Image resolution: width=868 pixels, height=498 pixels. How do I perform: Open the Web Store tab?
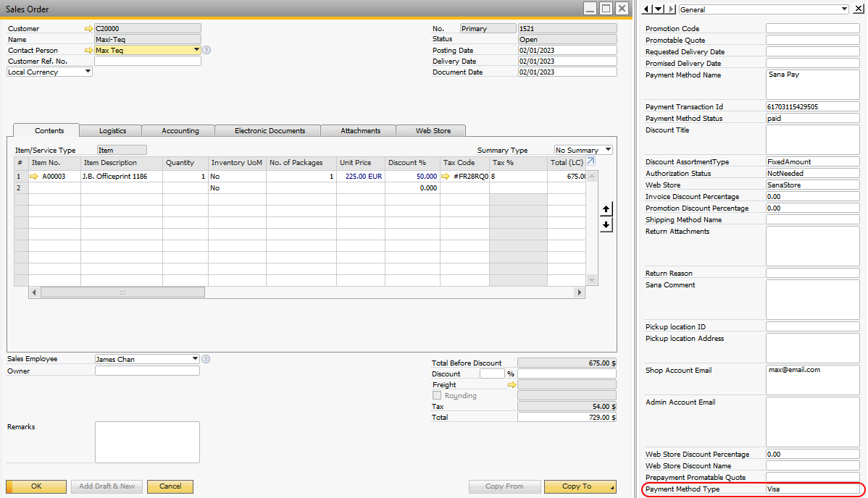[433, 131]
